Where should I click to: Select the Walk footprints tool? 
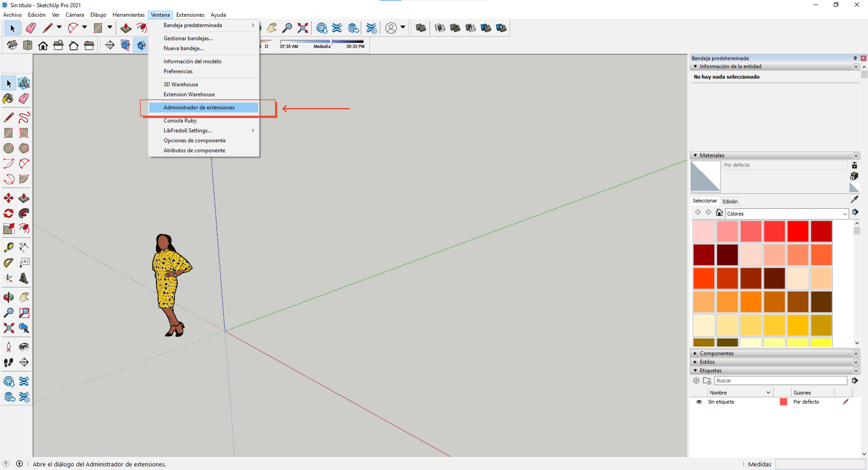[8, 362]
